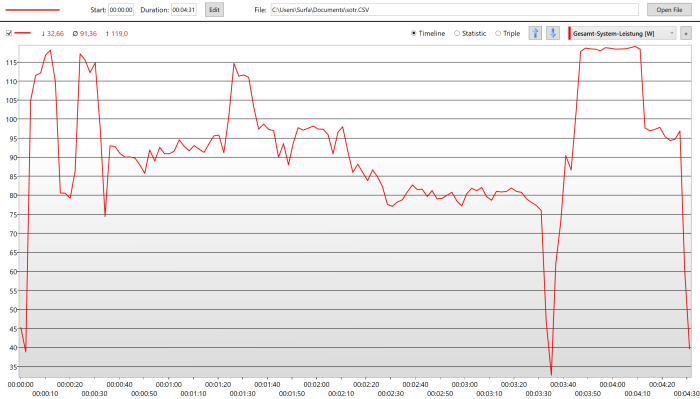Click the Start: label
The height and width of the screenshot is (399, 700).
coord(98,10)
